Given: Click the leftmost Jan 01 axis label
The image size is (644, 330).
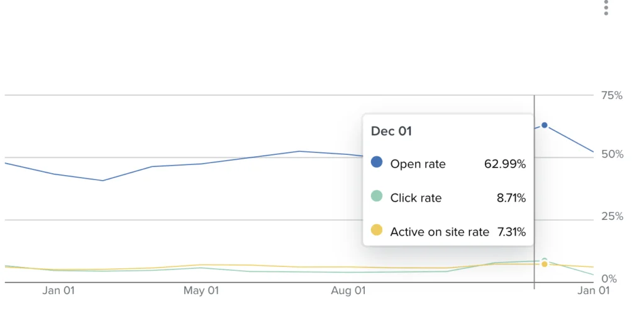Looking at the screenshot, I should 58,290.
